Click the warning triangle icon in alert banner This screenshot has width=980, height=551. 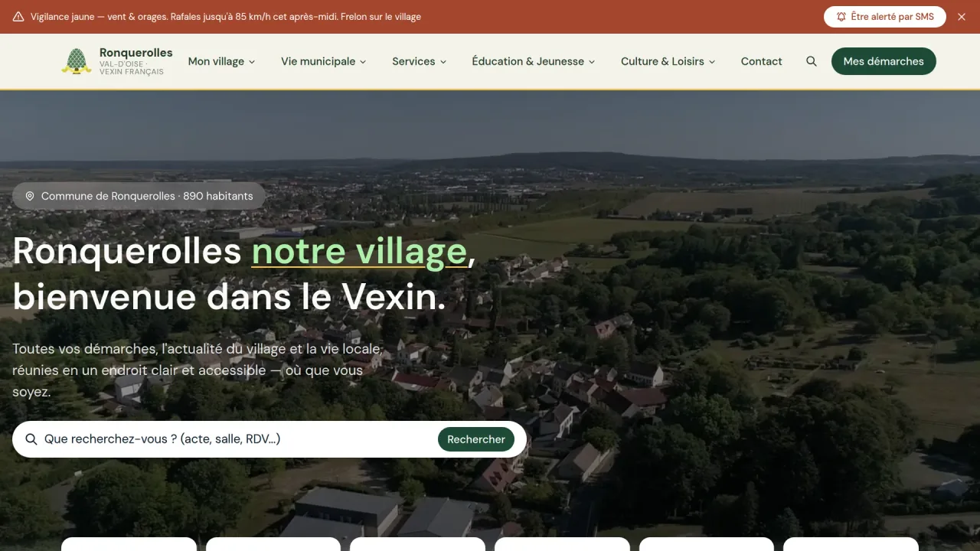[18, 17]
